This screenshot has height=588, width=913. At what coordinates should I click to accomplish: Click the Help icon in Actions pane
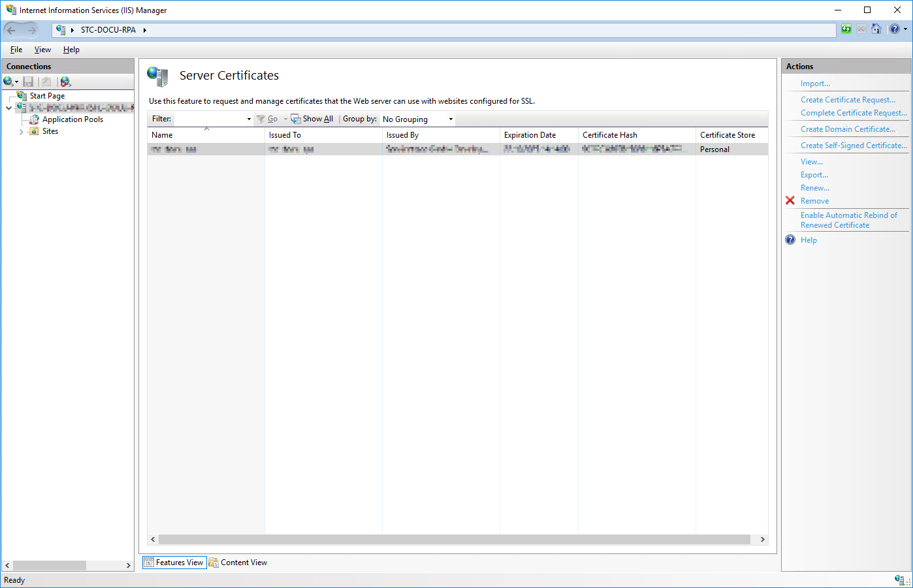point(790,240)
